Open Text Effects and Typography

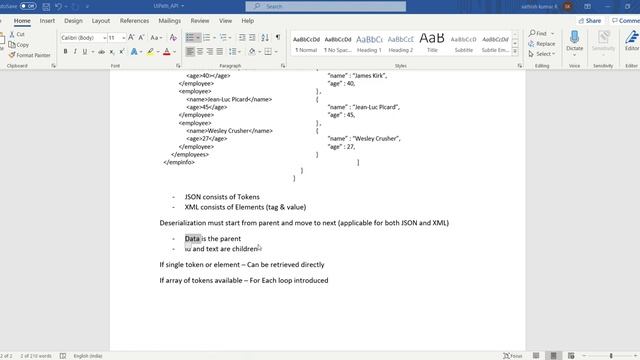point(134,52)
